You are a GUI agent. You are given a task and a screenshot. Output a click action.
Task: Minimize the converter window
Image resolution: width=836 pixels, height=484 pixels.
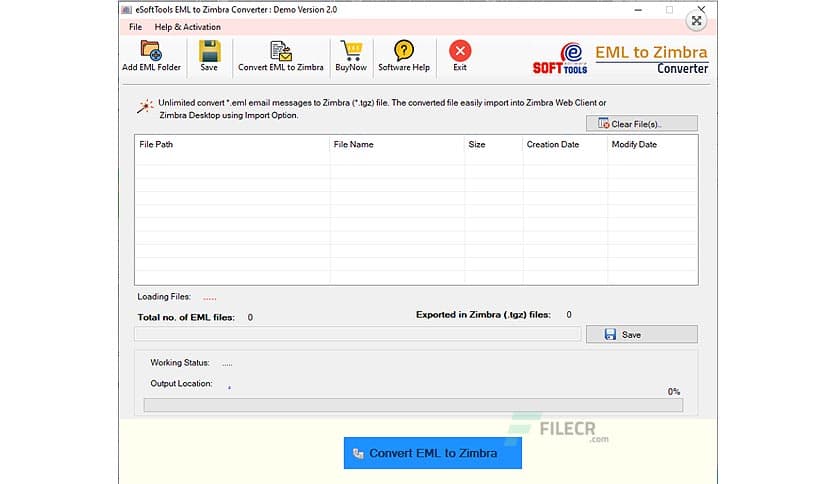coord(638,10)
